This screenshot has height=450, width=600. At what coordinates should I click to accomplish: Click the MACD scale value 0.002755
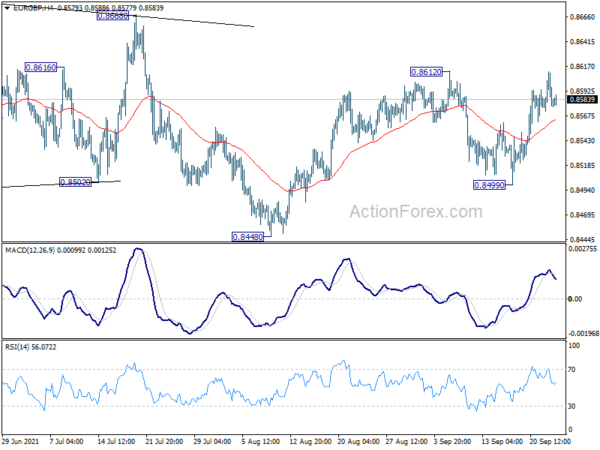[x=583, y=249]
